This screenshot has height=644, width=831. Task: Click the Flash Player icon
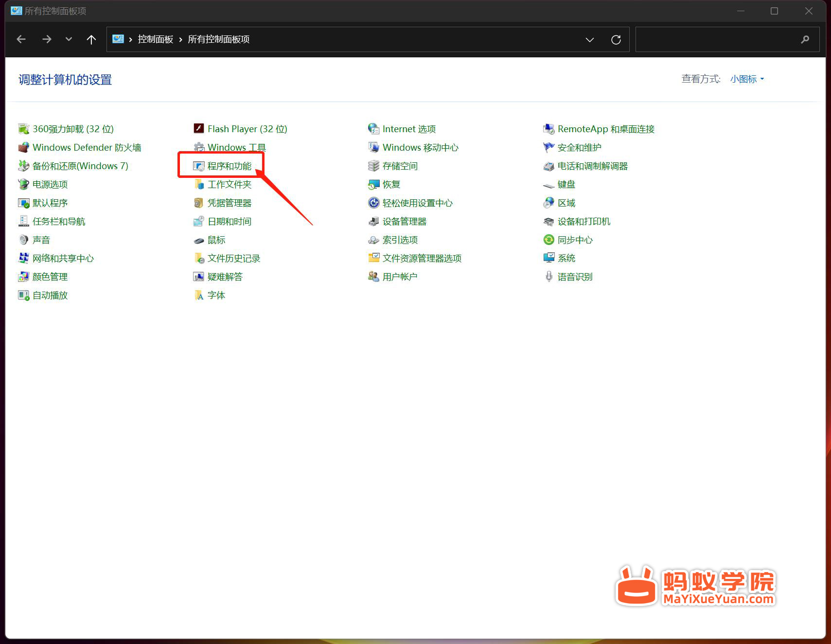coord(198,129)
